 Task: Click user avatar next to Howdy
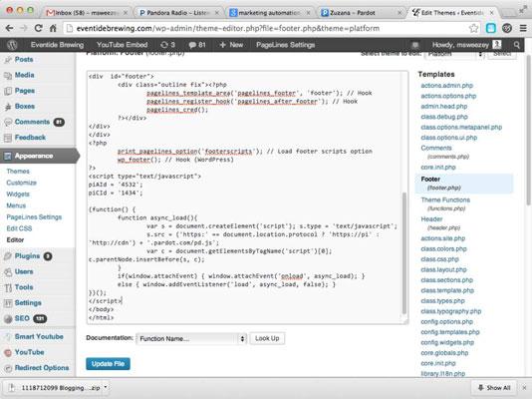click(497, 45)
